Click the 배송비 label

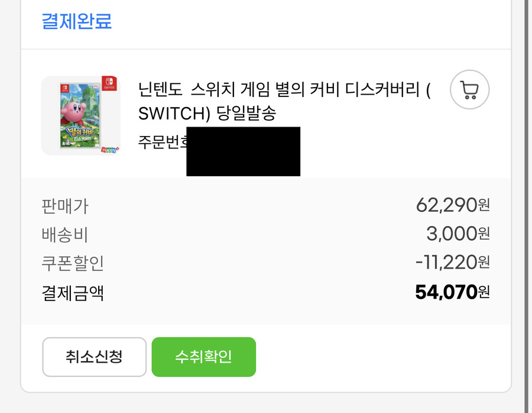(x=65, y=234)
